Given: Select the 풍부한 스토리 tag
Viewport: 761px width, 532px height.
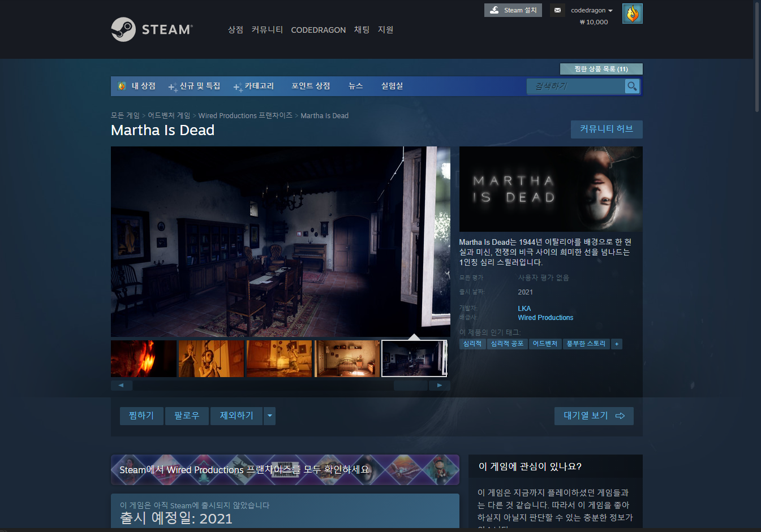Looking at the screenshot, I should [x=586, y=344].
